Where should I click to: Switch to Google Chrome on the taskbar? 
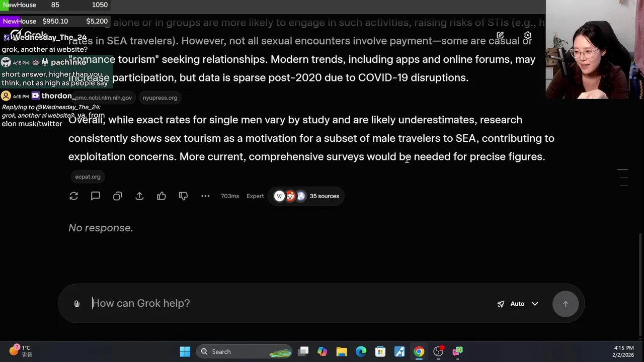click(x=419, y=351)
